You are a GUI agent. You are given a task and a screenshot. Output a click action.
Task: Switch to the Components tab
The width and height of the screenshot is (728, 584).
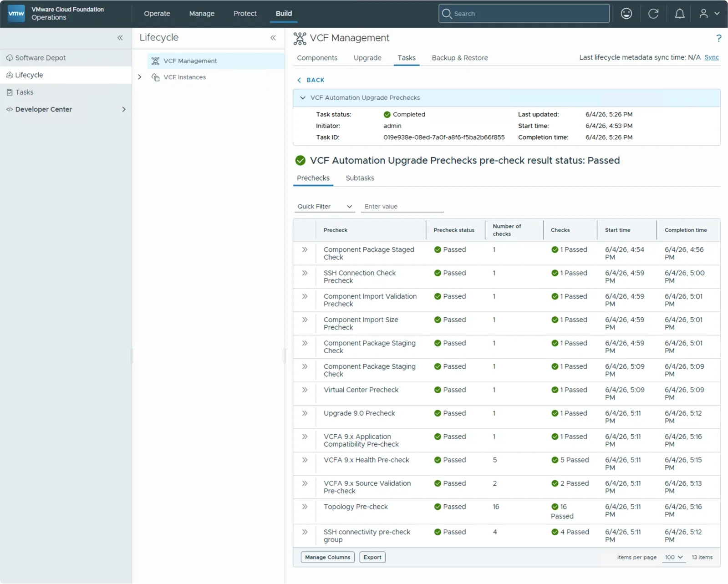point(317,58)
